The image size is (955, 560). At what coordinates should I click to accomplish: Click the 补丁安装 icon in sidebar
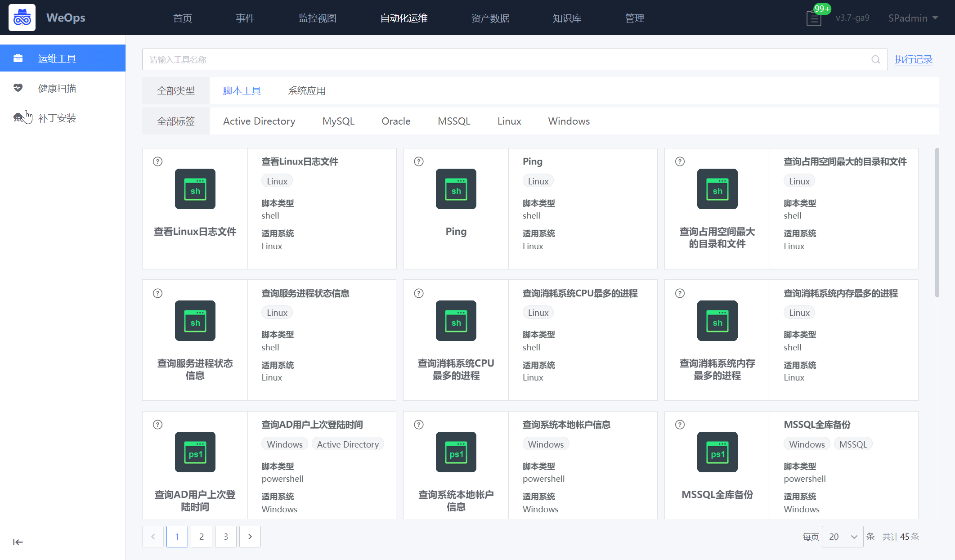point(18,118)
